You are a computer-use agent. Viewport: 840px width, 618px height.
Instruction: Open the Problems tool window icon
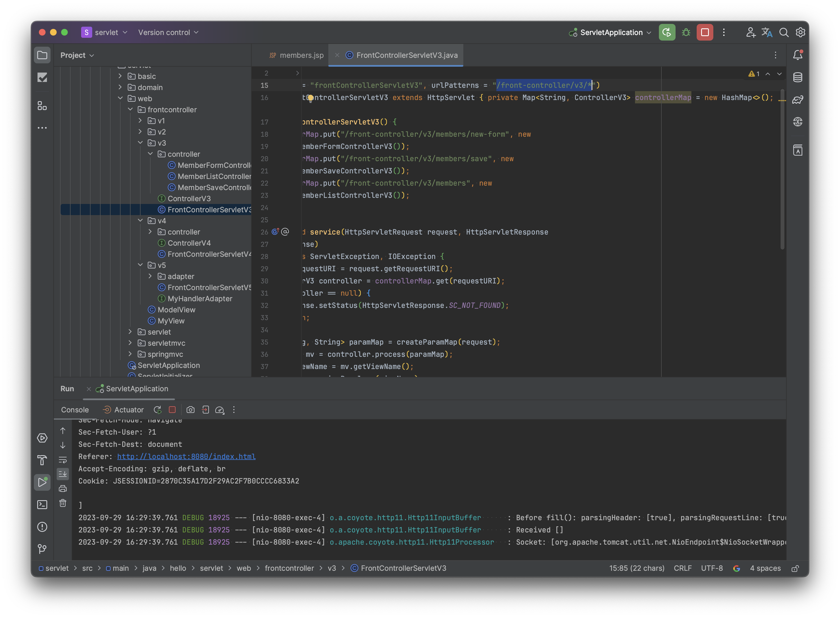42,527
